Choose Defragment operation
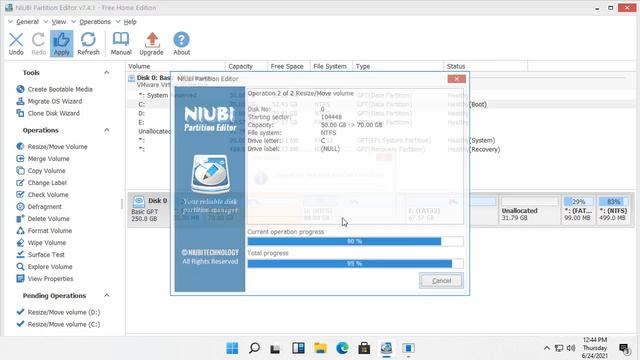Image resolution: width=640 pixels, height=360 pixels. coord(39,207)
